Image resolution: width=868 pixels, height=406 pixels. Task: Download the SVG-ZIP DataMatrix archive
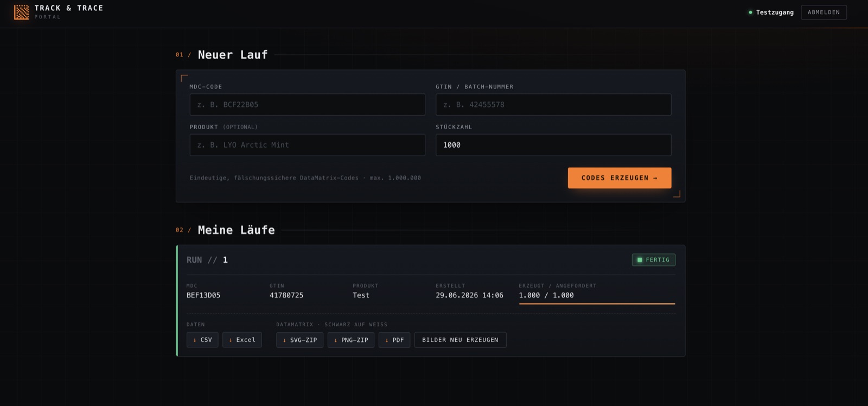pos(300,340)
